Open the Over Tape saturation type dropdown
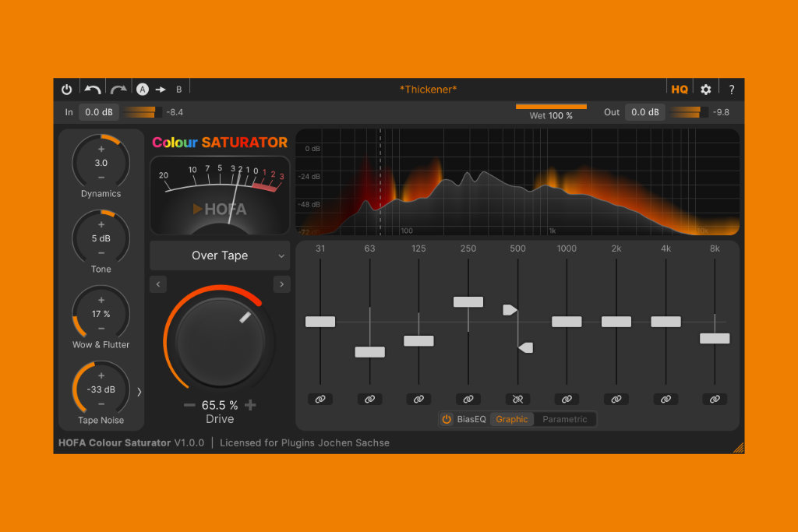 pyautogui.click(x=220, y=255)
